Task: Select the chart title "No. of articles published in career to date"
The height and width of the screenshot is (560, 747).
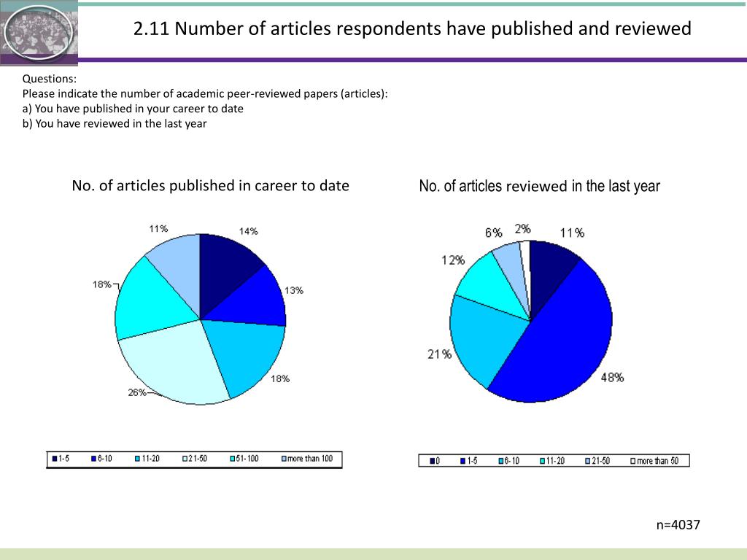Action: pyautogui.click(x=211, y=185)
